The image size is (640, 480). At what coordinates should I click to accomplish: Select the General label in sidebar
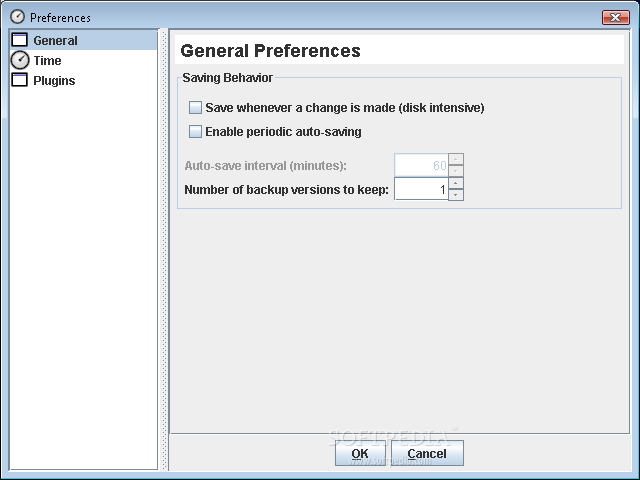click(55, 41)
